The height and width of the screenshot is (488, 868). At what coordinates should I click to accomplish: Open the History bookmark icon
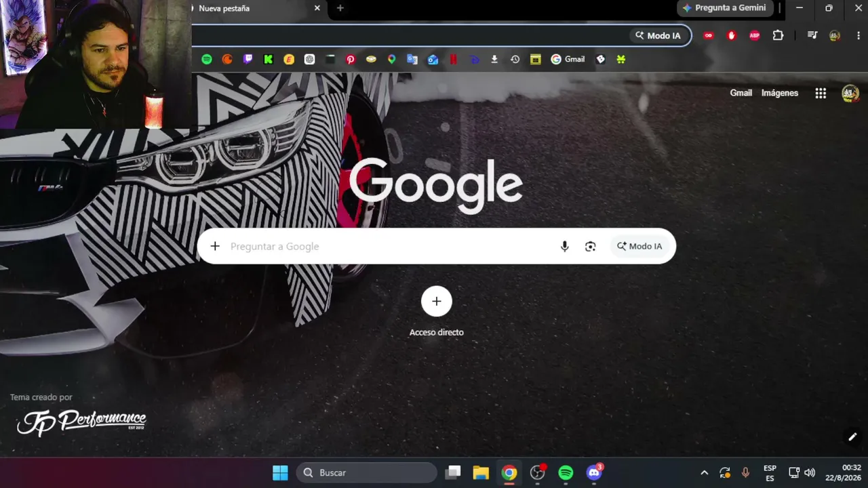(x=515, y=60)
